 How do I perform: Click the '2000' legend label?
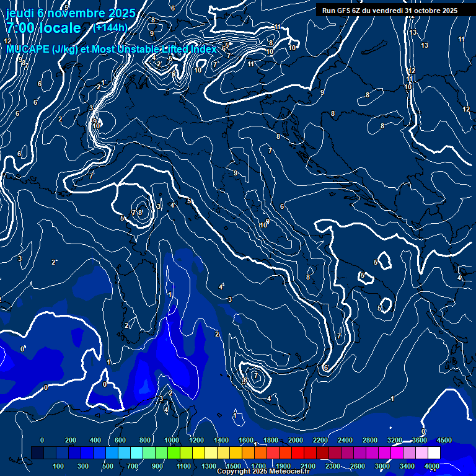(296, 440)
